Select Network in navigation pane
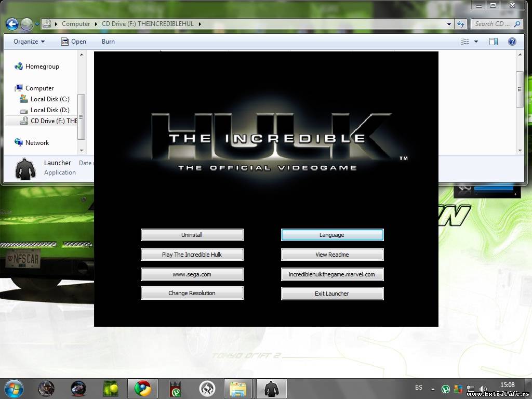532x399 pixels. [32, 143]
